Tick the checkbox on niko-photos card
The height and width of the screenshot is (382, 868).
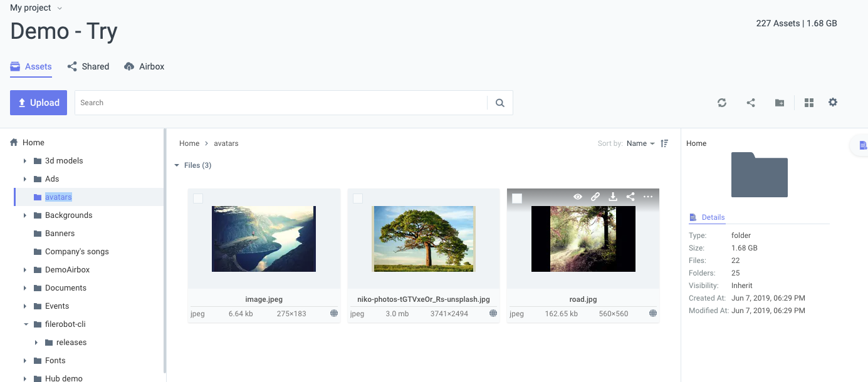[x=358, y=199]
